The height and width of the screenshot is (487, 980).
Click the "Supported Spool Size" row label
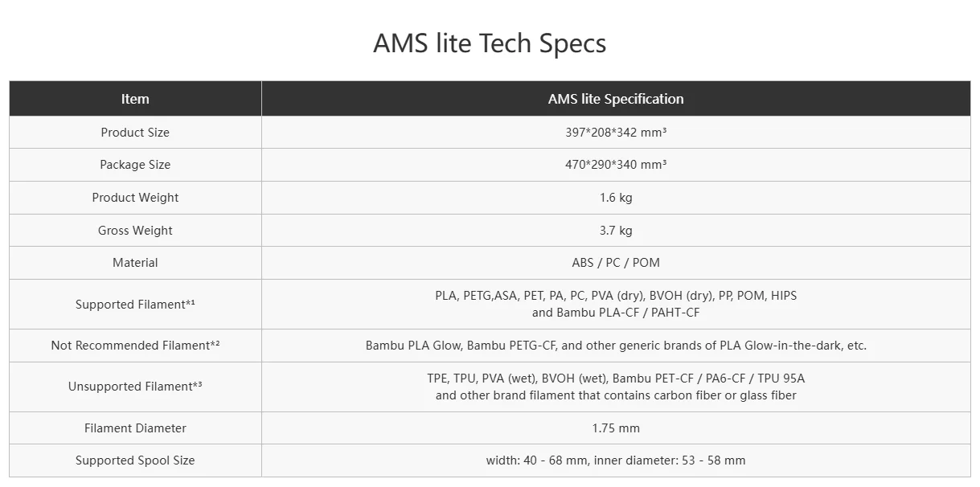coord(135,460)
